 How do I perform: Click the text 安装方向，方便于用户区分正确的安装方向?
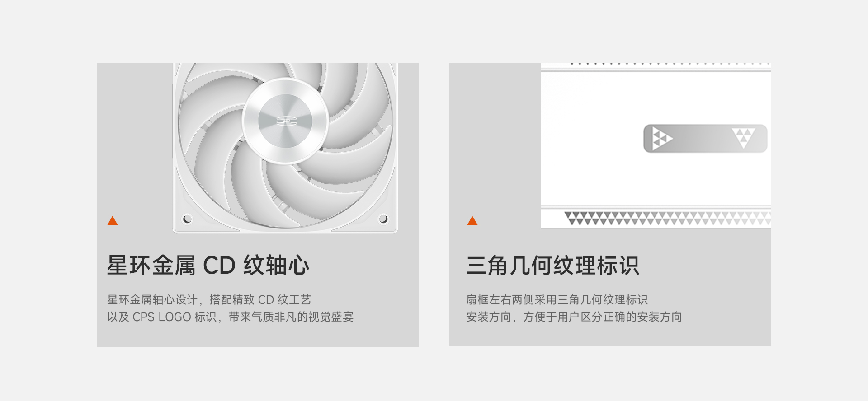[574, 317]
